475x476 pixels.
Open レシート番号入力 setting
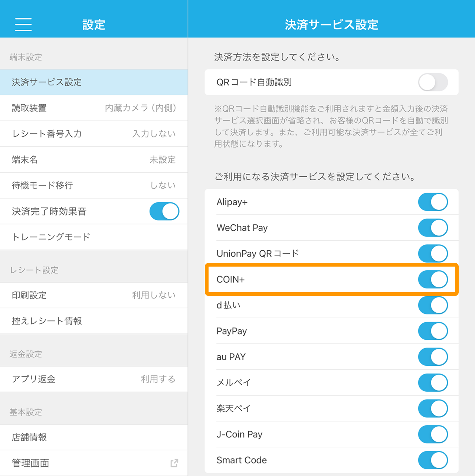tap(94, 134)
